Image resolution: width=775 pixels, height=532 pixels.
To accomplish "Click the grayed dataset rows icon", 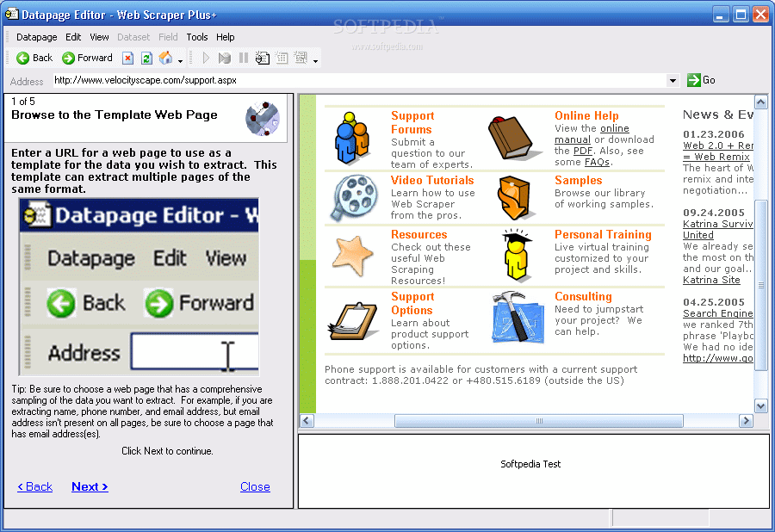I will click(301, 58).
